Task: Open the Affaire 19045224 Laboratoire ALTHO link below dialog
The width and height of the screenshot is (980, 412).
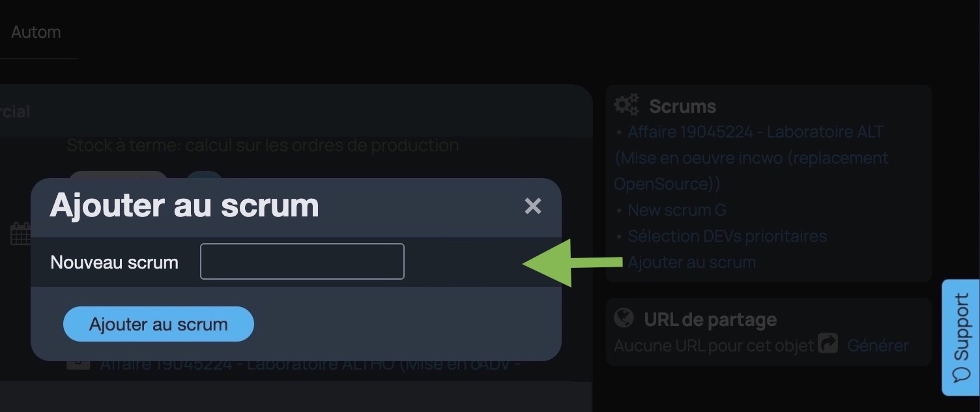Action: point(310,364)
